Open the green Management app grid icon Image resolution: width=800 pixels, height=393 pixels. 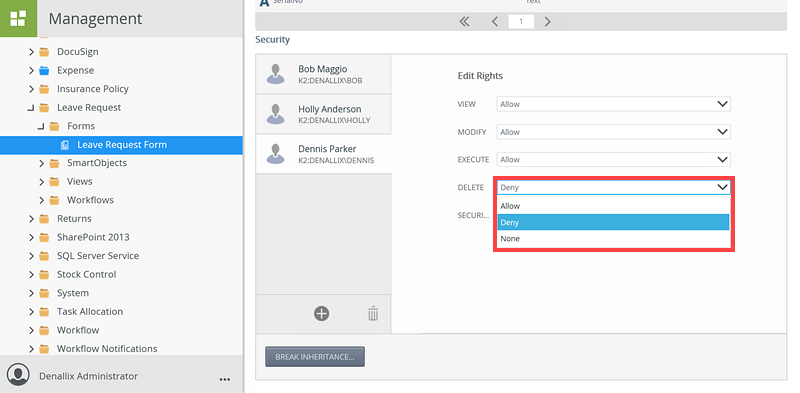18,18
